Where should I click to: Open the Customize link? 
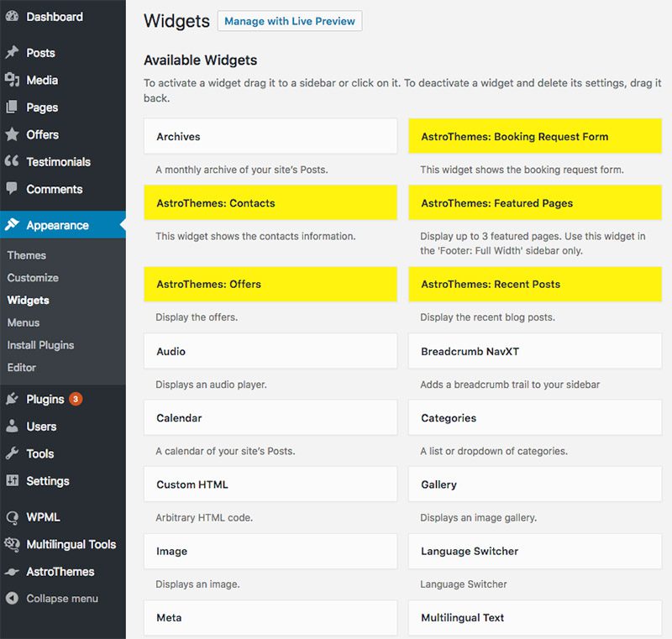pos(33,278)
